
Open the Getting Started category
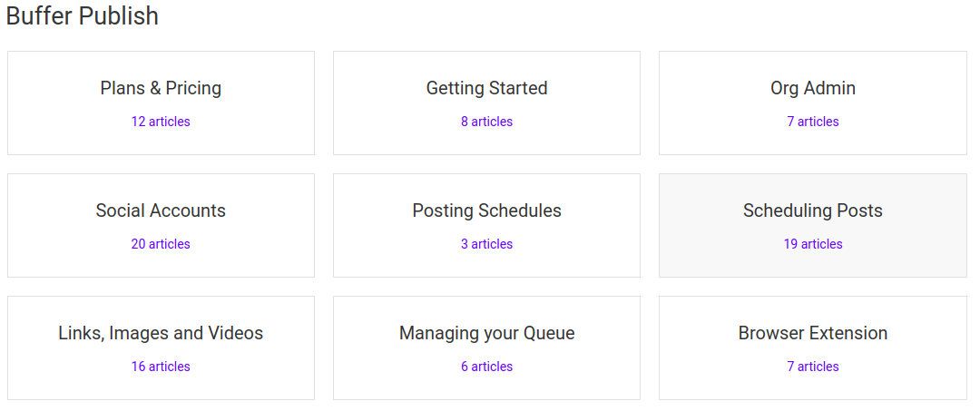[486, 88]
